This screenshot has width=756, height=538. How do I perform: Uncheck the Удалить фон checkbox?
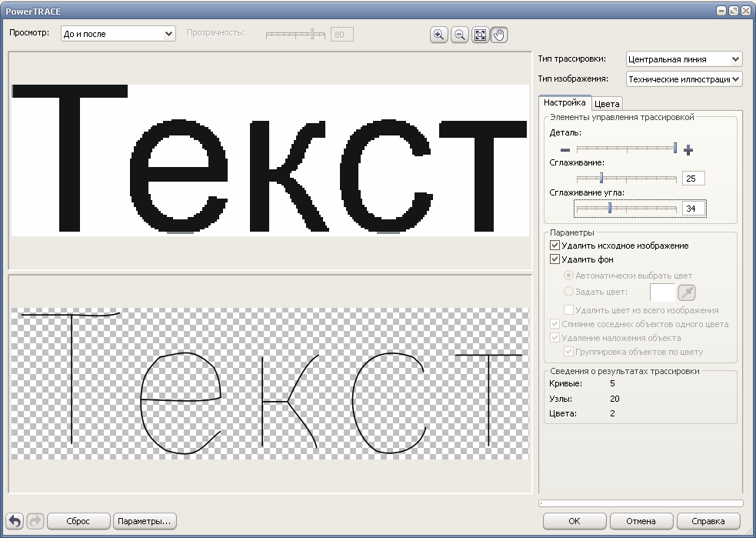pos(555,259)
